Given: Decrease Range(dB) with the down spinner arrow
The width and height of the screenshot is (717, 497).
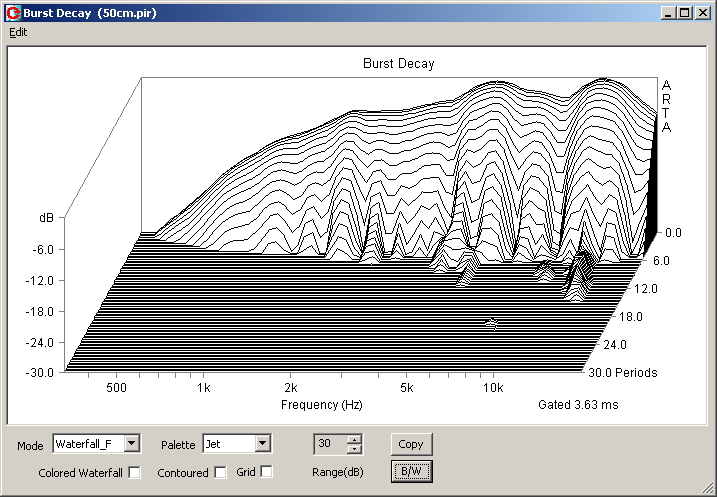Looking at the screenshot, I should (354, 449).
